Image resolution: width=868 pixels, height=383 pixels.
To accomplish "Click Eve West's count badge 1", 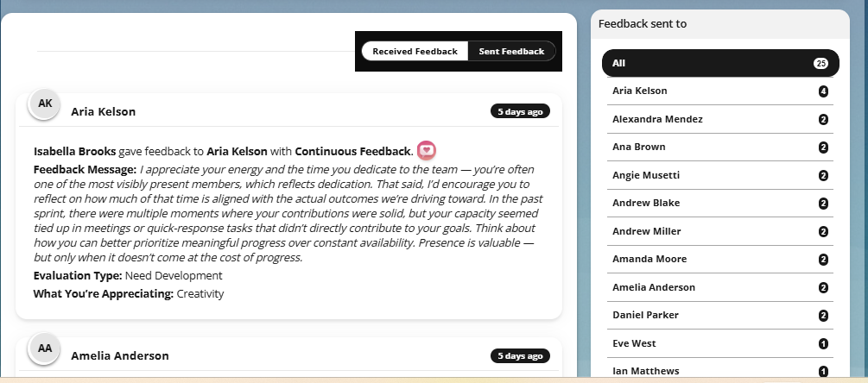I will (x=823, y=344).
